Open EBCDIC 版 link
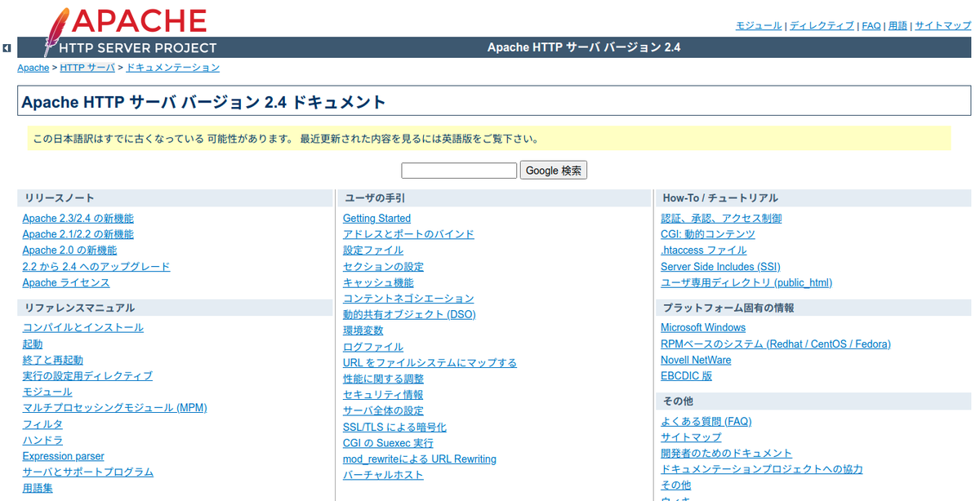 point(687,376)
